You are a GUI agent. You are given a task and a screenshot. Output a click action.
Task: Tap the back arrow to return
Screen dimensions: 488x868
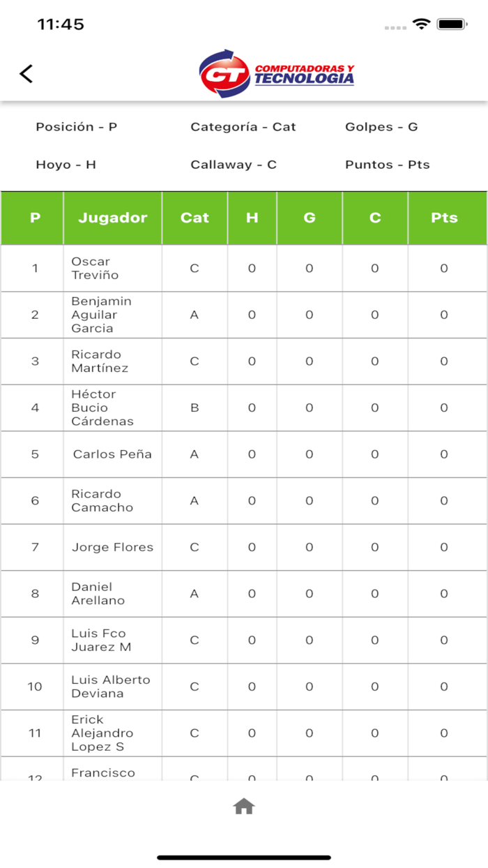click(26, 73)
